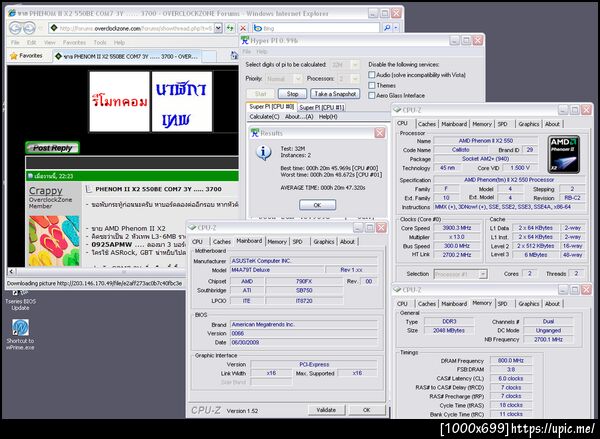600x439 pixels.
Task: Open SPD tab in CPU-Z Memory window
Action: pos(502,304)
